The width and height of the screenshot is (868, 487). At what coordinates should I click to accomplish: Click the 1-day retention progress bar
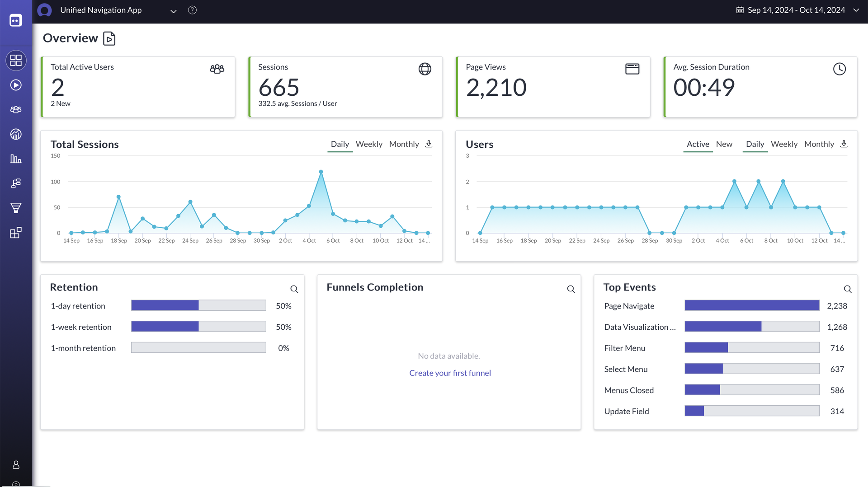click(x=198, y=305)
